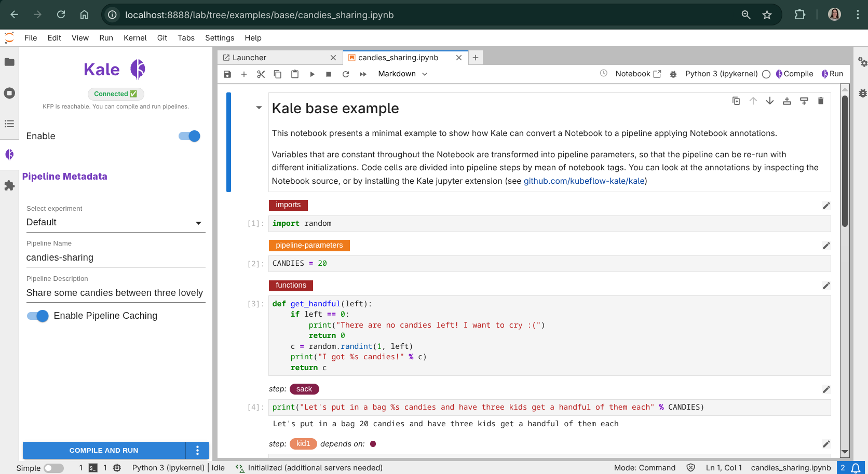Edit the pipeline-parameters cell tag
The height and width of the screenshot is (474, 868).
[826, 246]
